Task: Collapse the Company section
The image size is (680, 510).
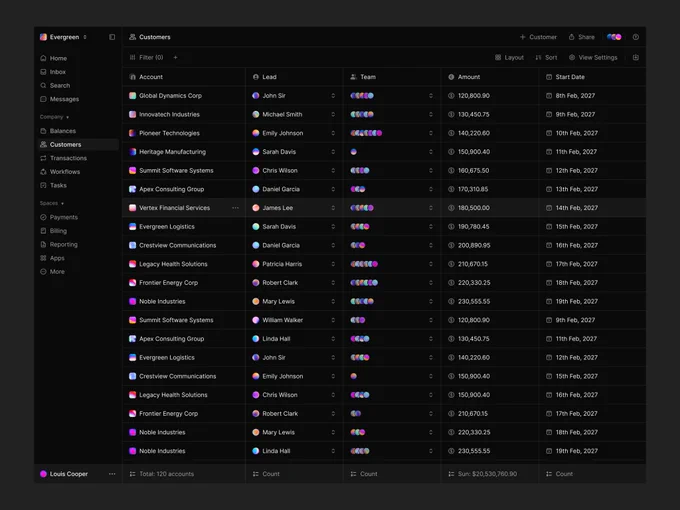Action: [x=54, y=117]
